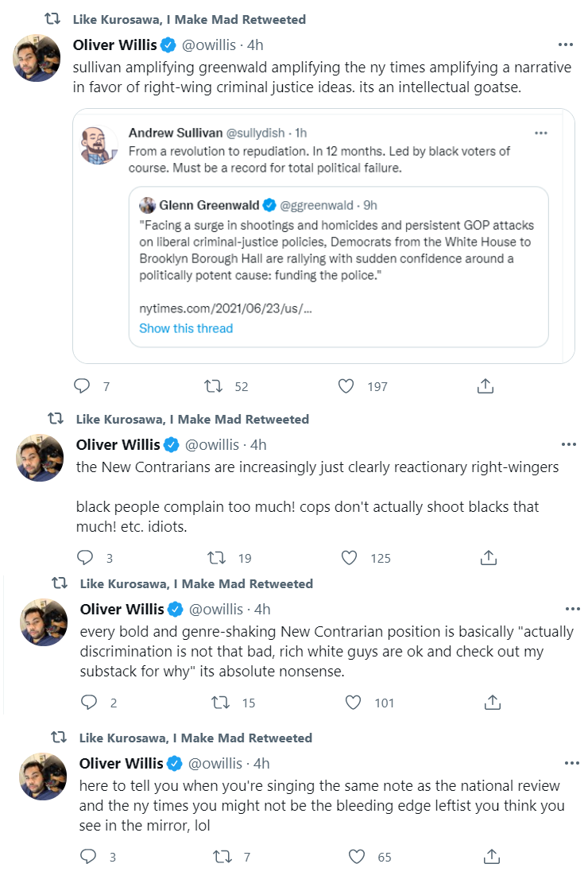Like the tweet with 125 likes

tap(350, 558)
